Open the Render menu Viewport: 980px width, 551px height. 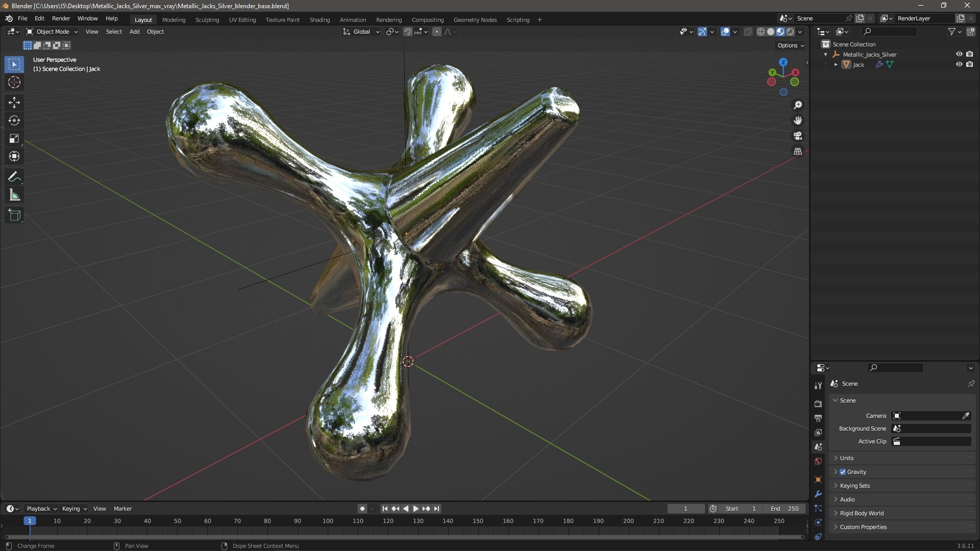pyautogui.click(x=61, y=18)
